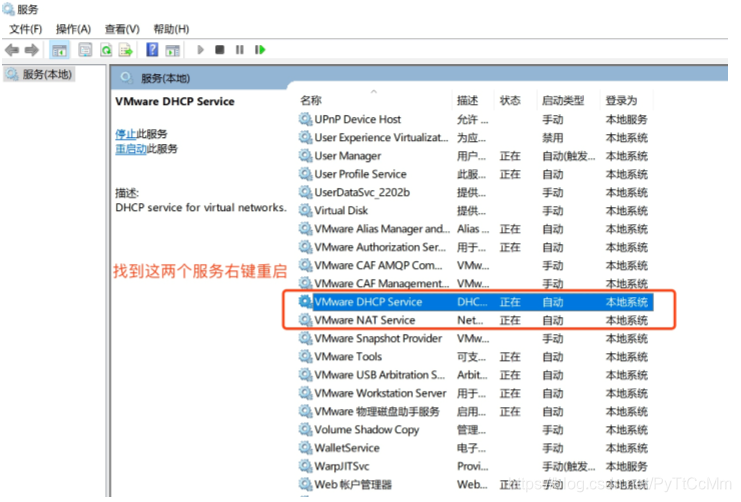Click the Forward arrow toolbar icon

[32, 50]
